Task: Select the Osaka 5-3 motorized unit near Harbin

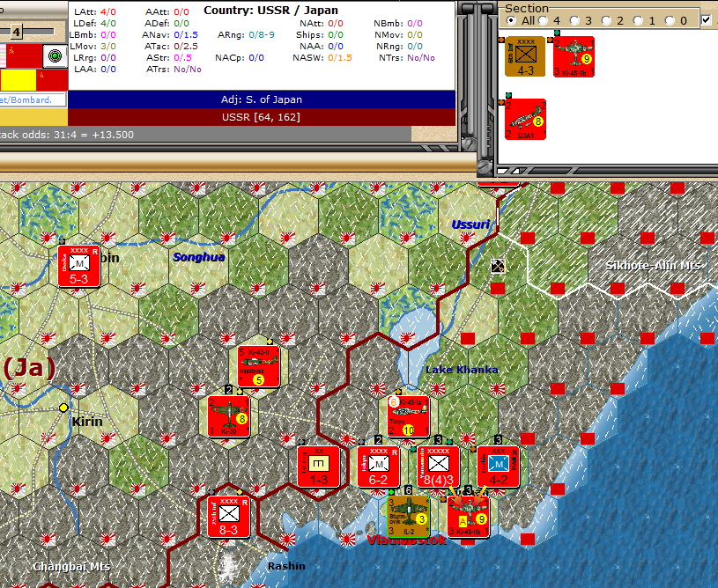Action: pyautogui.click(x=79, y=267)
